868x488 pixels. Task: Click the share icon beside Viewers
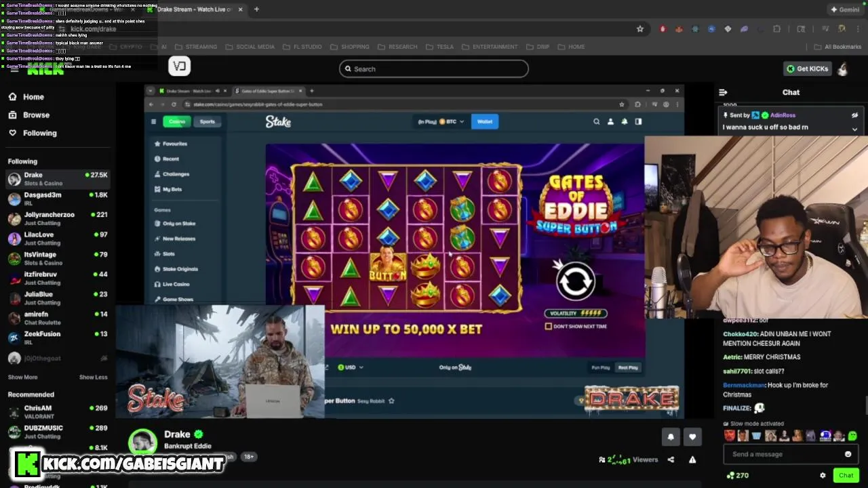coord(671,460)
